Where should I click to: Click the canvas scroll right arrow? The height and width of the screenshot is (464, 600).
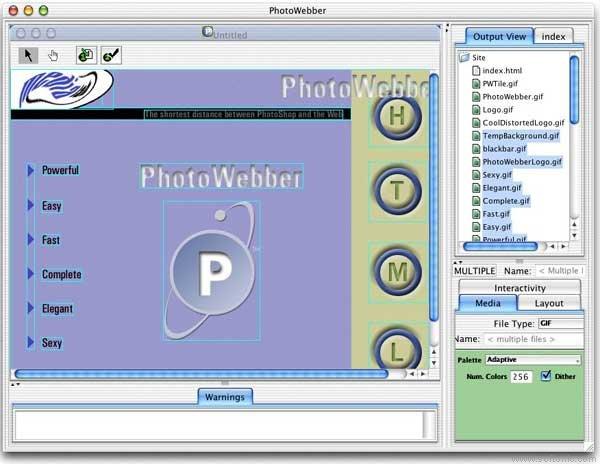pos(423,374)
